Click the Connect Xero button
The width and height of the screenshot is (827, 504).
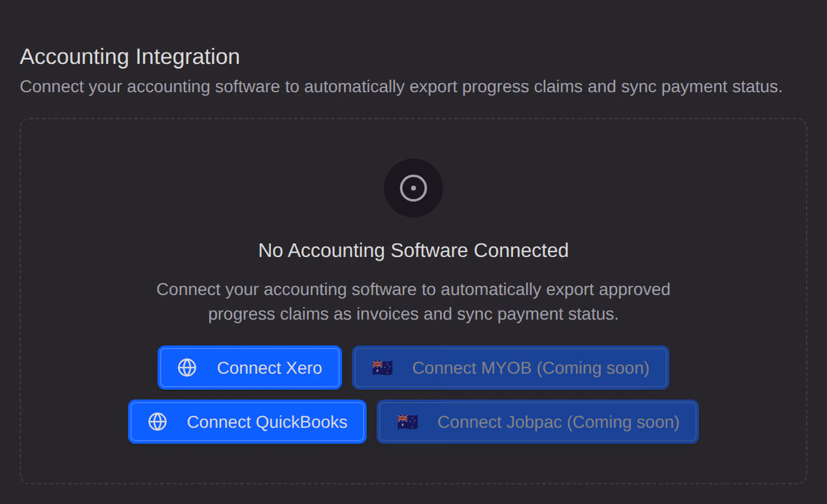point(250,367)
